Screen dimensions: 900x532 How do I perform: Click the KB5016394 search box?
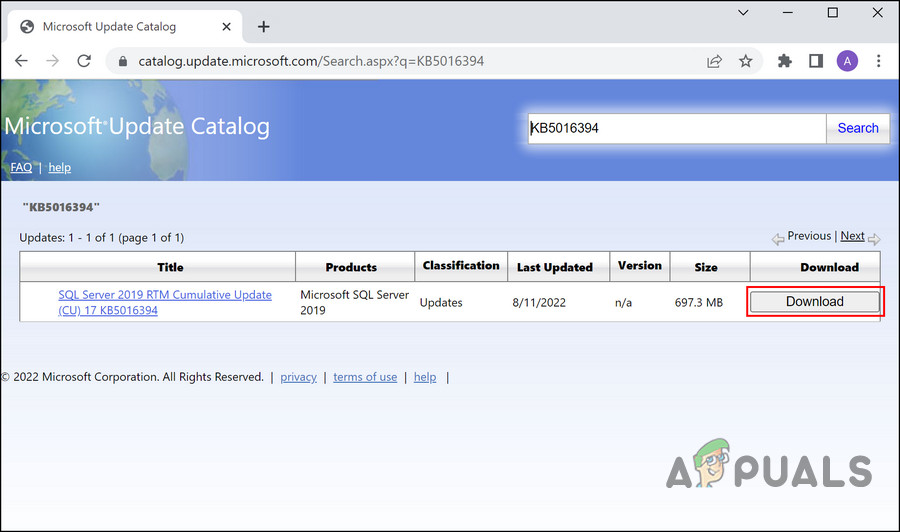[677, 128]
